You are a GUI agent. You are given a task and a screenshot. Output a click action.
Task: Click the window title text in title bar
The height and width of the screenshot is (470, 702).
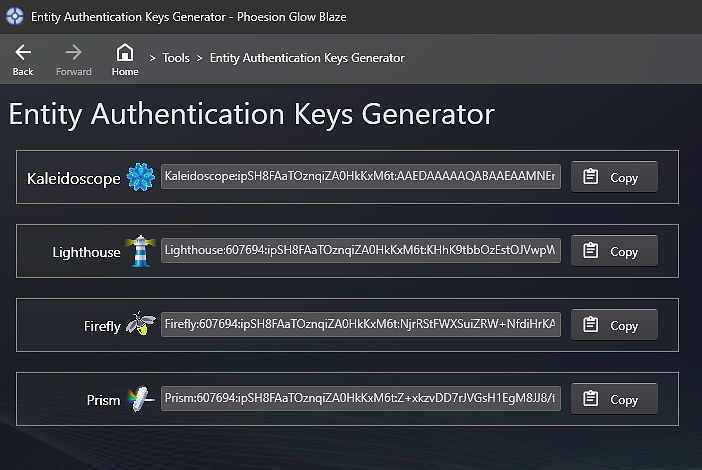(188, 17)
